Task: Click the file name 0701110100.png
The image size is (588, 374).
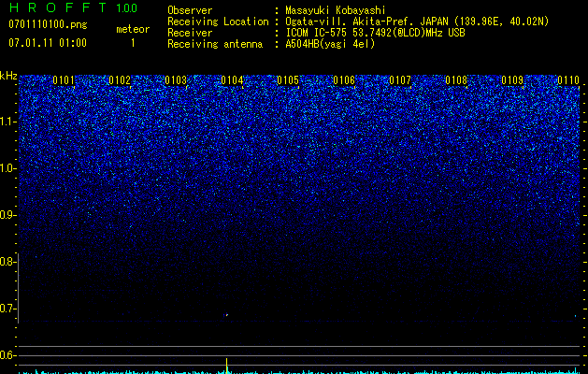Action: point(48,24)
